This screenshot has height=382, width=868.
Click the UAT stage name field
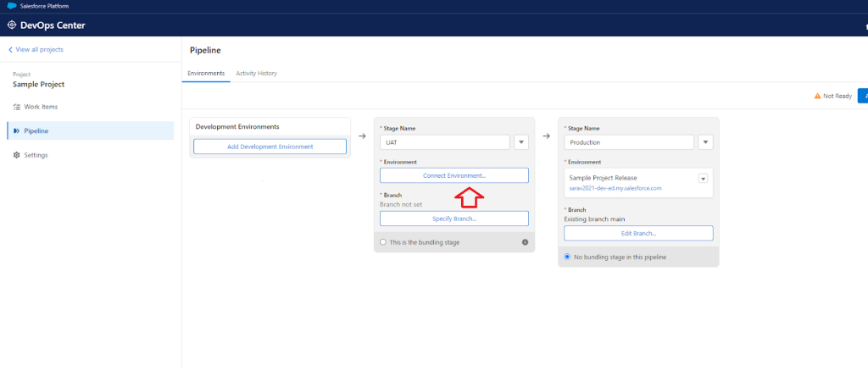pos(444,142)
